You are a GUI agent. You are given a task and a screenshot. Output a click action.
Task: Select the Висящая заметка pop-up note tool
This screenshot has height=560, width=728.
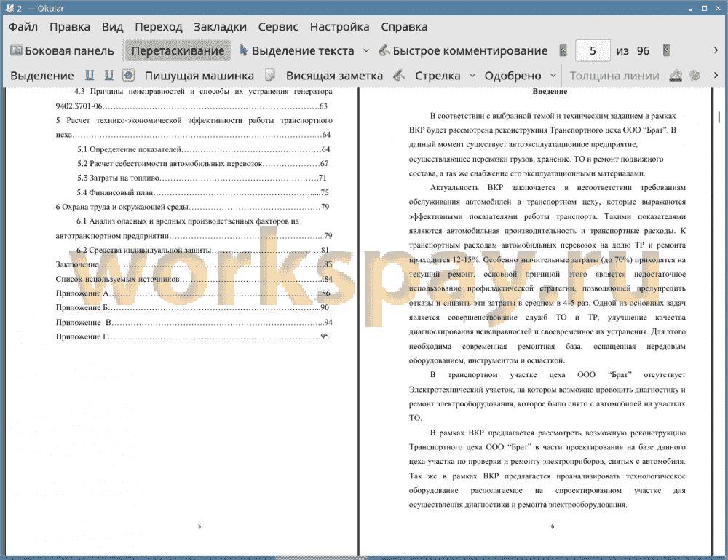334,76
